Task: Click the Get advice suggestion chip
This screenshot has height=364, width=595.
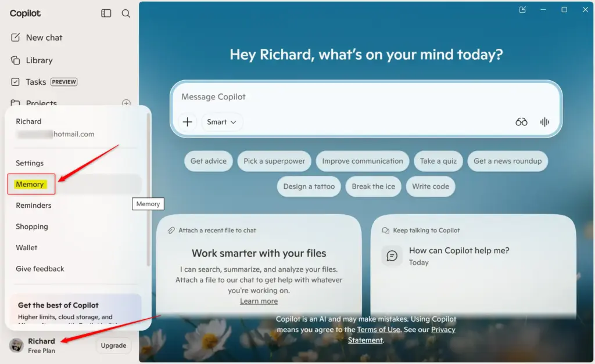Action: 209,161
